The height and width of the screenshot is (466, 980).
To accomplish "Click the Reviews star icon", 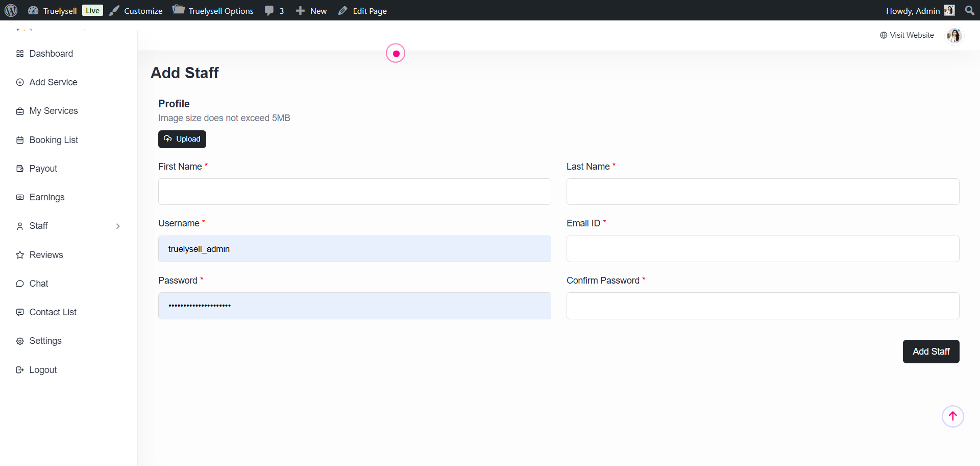I will 20,255.
